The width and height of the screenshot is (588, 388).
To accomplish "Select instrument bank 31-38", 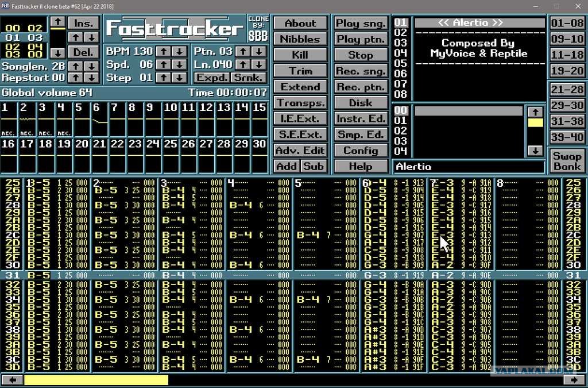I will [x=567, y=122].
